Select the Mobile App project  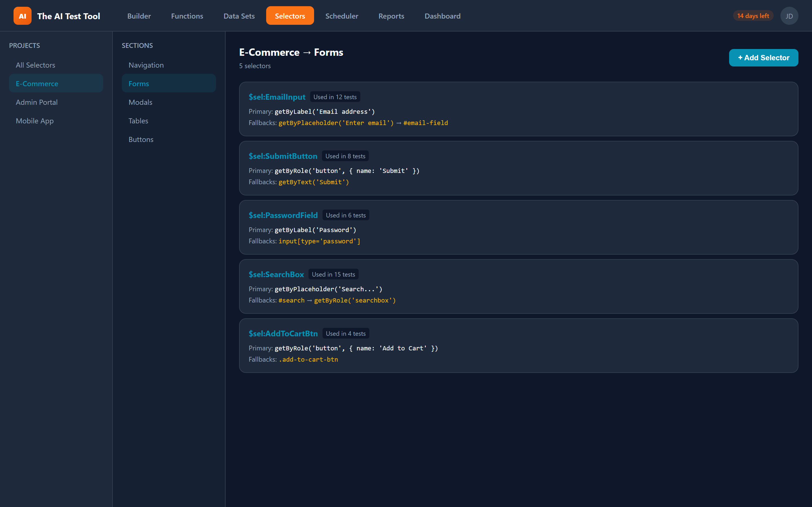pyautogui.click(x=35, y=121)
